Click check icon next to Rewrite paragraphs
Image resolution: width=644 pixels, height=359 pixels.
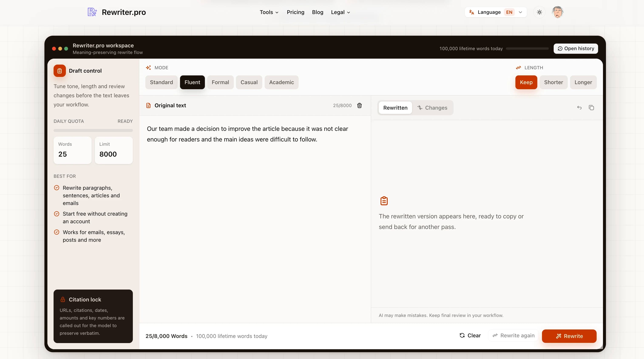(57, 188)
